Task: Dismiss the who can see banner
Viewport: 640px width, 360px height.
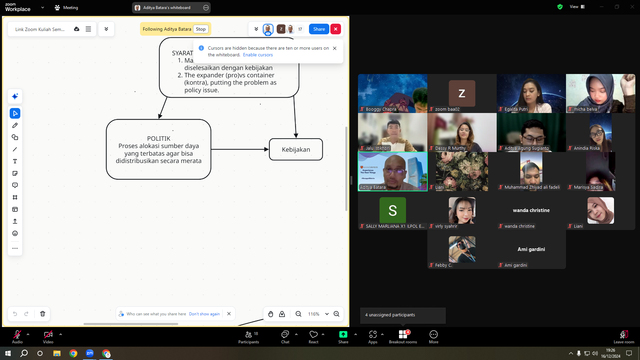Action: (x=229, y=314)
